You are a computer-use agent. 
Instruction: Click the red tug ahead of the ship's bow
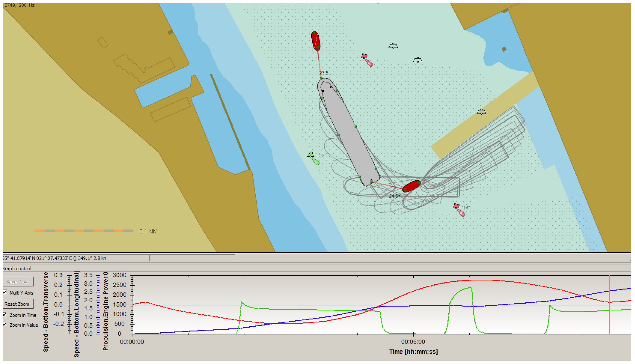click(316, 41)
